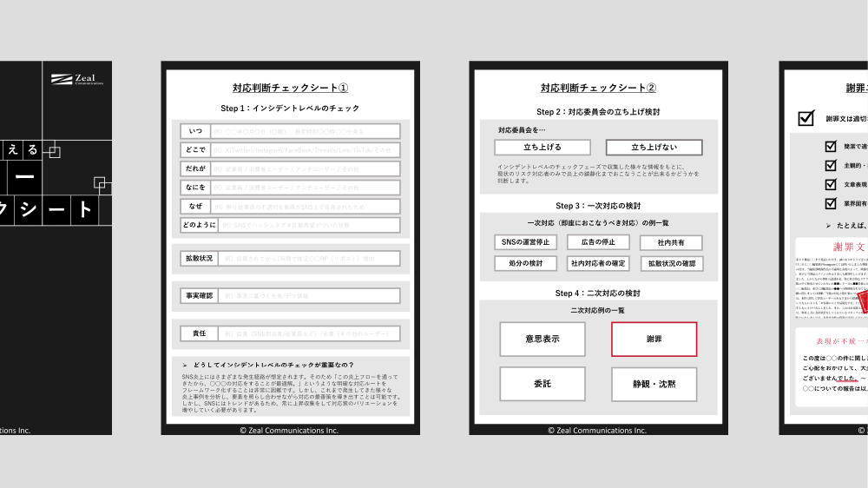Screen dimensions: 868x488
Task: Toggle checkbox beside 簡潔で item
Action: [x=831, y=146]
